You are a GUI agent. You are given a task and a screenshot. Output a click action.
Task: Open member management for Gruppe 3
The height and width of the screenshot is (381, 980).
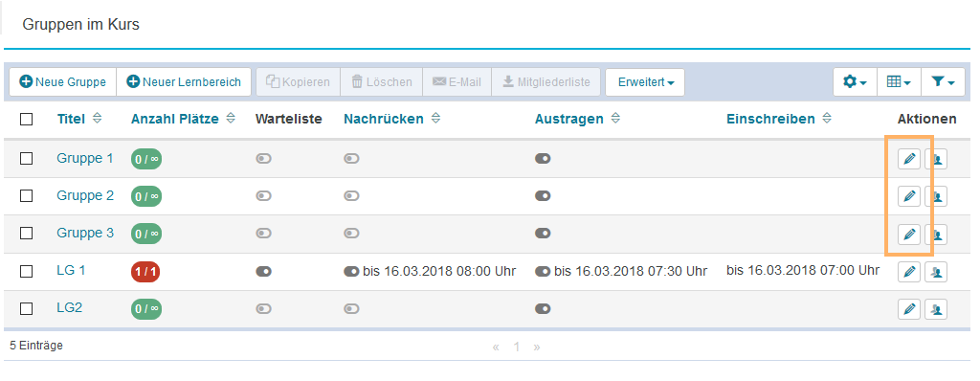coord(936,234)
